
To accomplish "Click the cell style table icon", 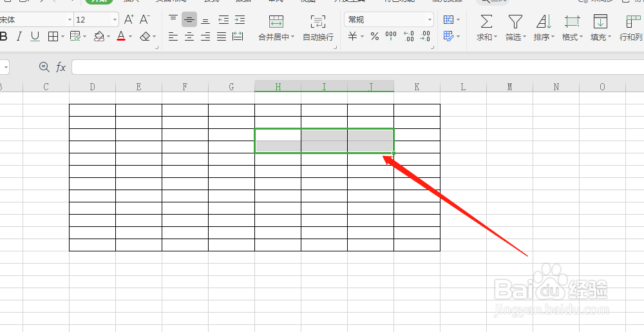I will click(x=75, y=37).
